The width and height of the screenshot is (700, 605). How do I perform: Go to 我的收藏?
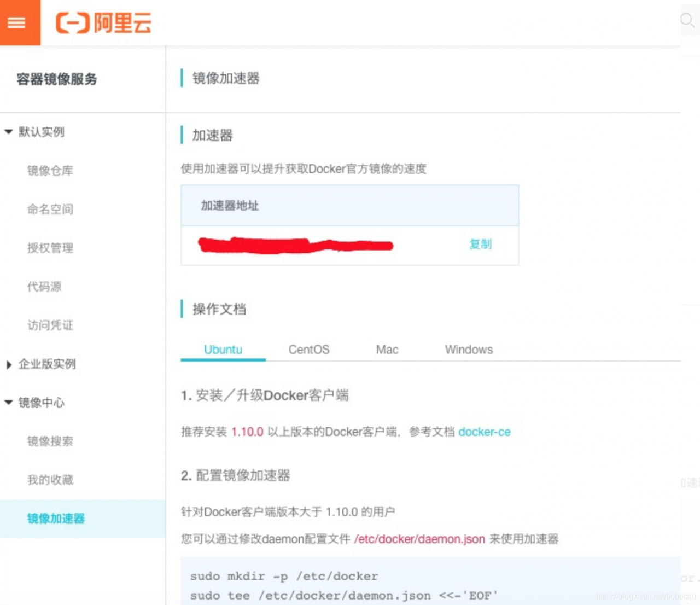(50, 480)
